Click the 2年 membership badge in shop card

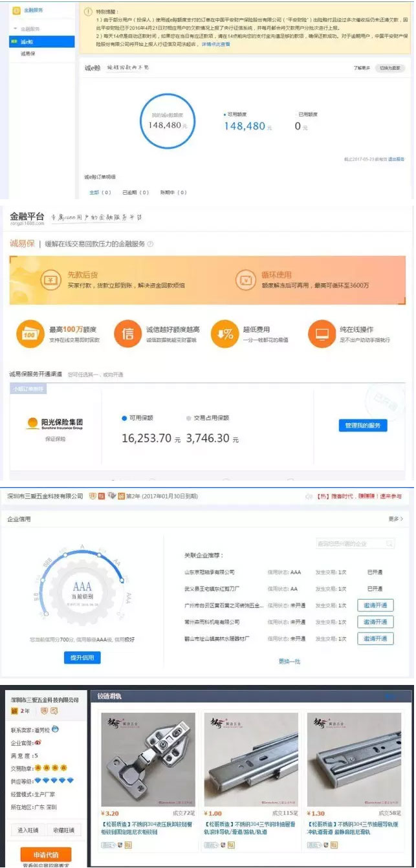coord(21,711)
